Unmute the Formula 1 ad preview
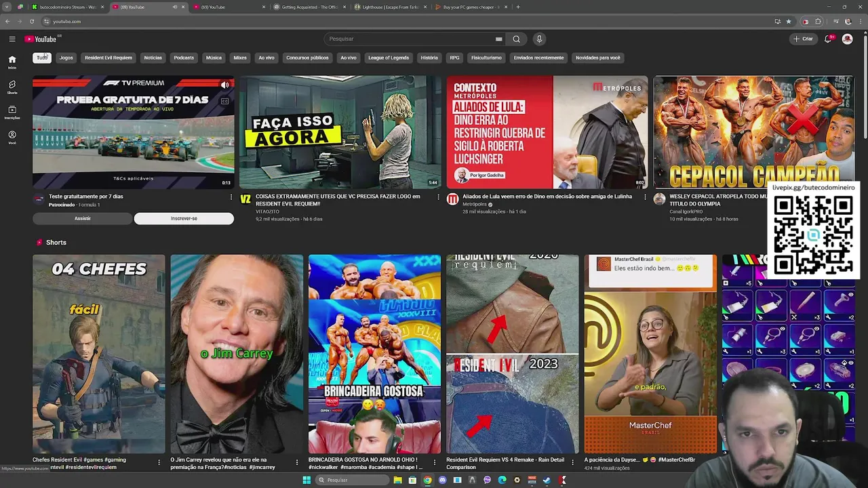 pos(224,85)
